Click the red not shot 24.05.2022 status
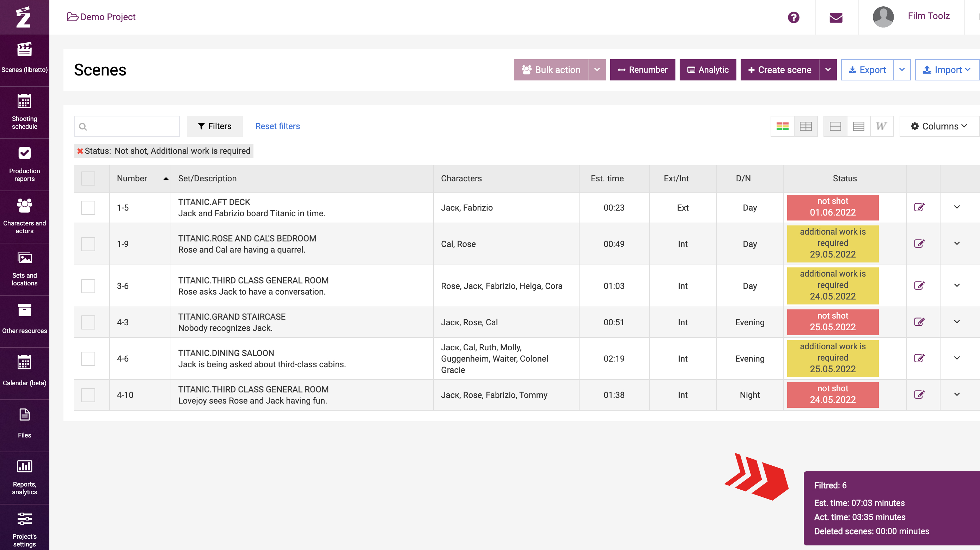Image resolution: width=980 pixels, height=550 pixels. tap(832, 395)
